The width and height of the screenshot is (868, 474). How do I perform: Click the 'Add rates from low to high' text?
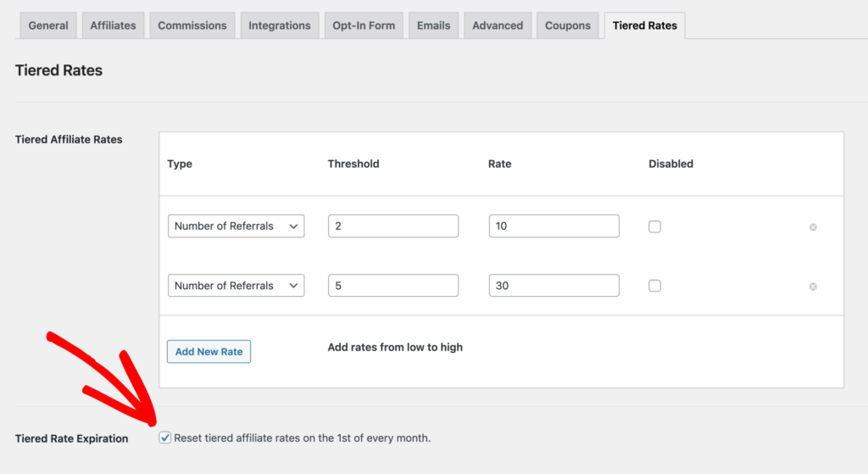[395, 347]
